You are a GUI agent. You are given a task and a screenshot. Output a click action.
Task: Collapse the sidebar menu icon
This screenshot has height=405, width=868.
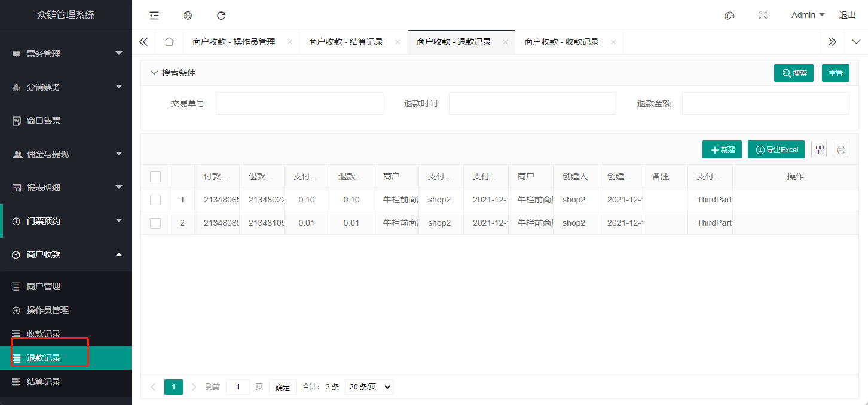(x=154, y=15)
